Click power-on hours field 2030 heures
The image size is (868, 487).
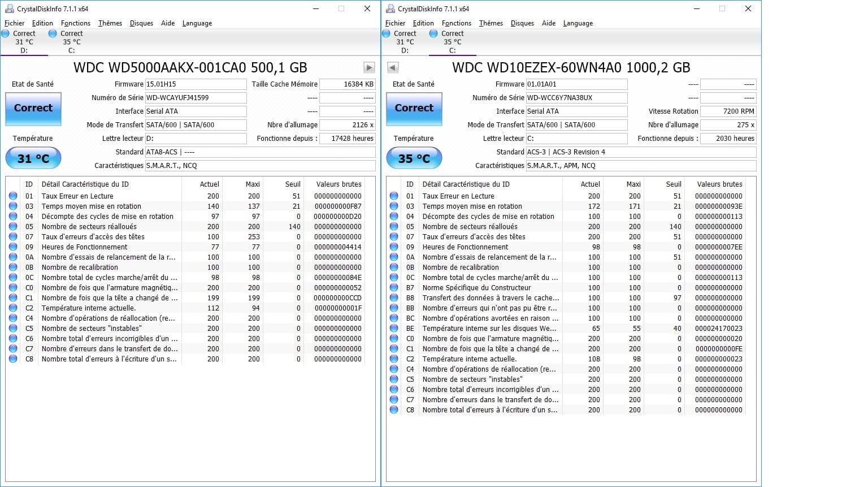[x=728, y=139]
